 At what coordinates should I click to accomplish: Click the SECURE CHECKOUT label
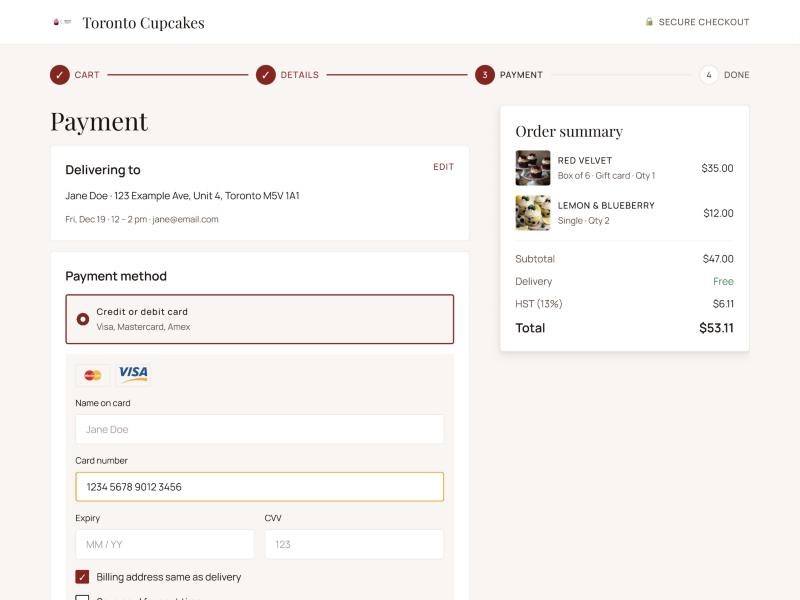pyautogui.click(x=704, y=22)
